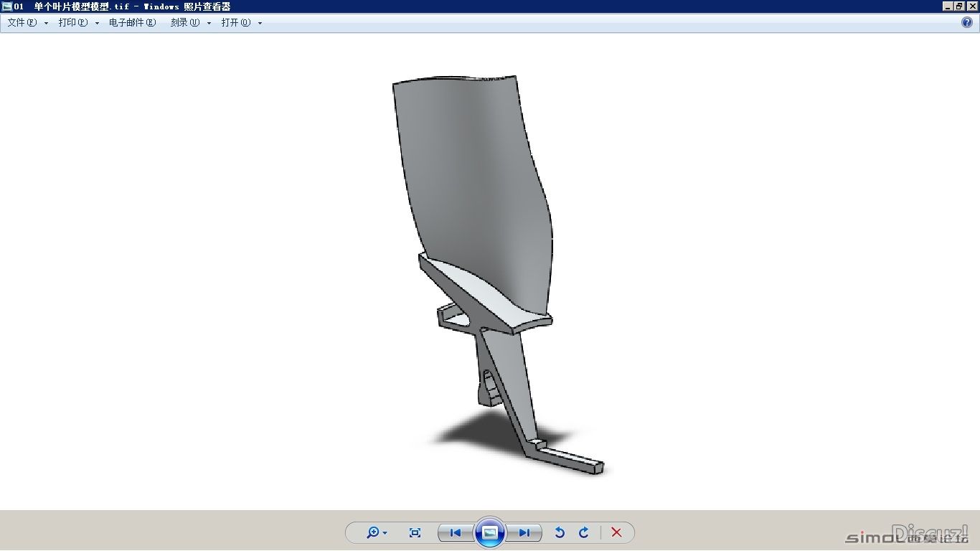Rotate the image counterclockwise

pos(560,532)
